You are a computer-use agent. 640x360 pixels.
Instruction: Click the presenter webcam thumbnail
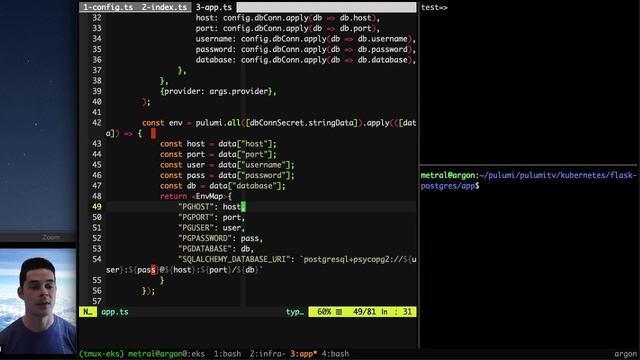(38, 301)
